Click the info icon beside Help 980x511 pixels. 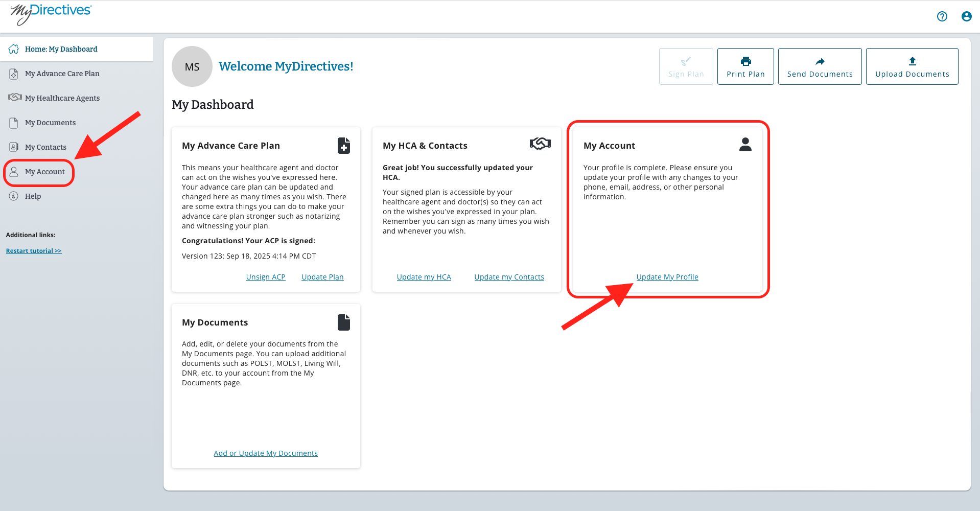14,196
